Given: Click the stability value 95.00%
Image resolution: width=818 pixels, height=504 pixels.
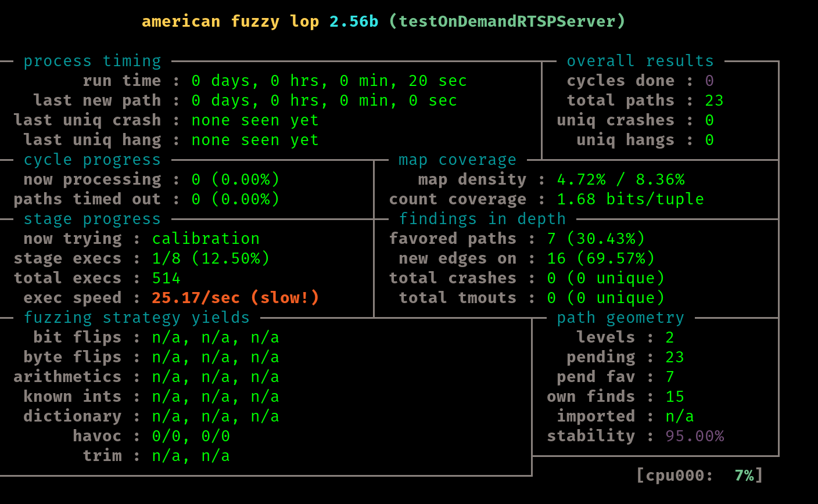Looking at the screenshot, I should pos(694,436).
